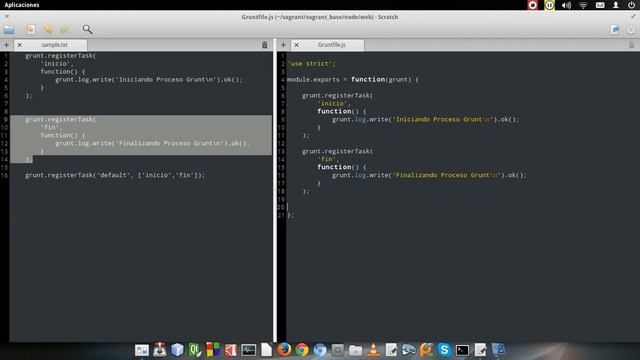640x360 pixels.
Task: Click the trash icon on the left pane's tab bar
Action: tap(264, 45)
